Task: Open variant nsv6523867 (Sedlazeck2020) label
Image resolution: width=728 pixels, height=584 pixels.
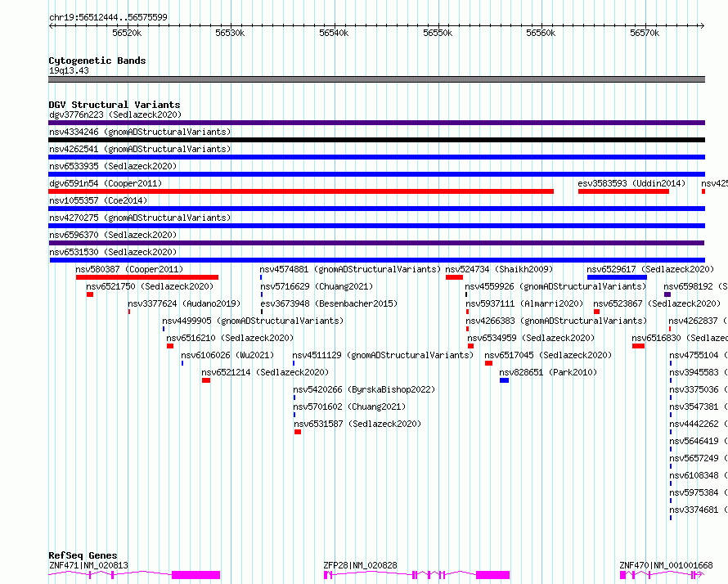Action: [x=657, y=303]
